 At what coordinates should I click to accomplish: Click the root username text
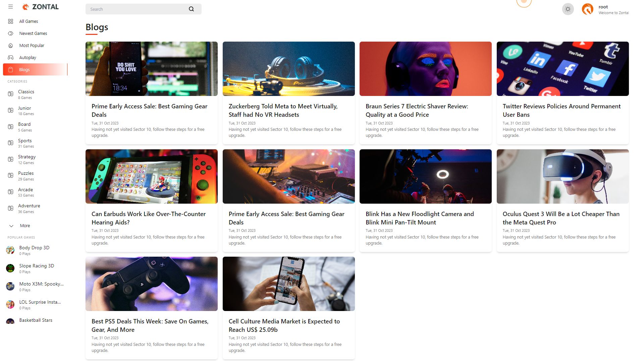603,7
